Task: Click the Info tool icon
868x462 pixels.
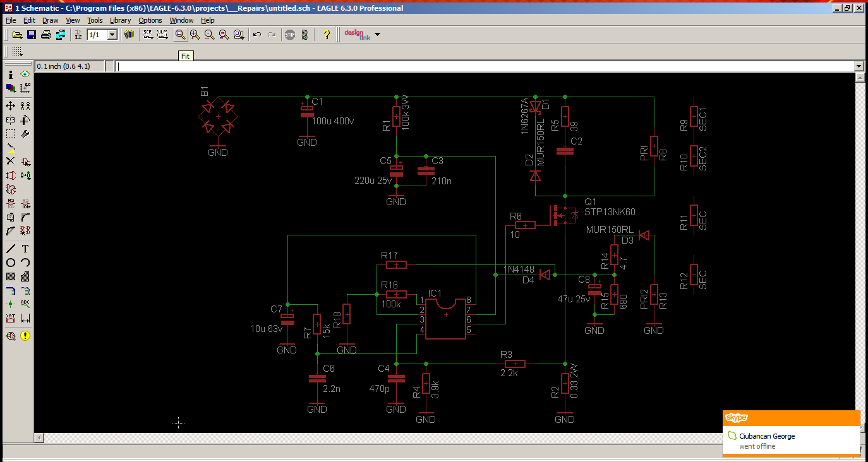Action: coord(11,74)
